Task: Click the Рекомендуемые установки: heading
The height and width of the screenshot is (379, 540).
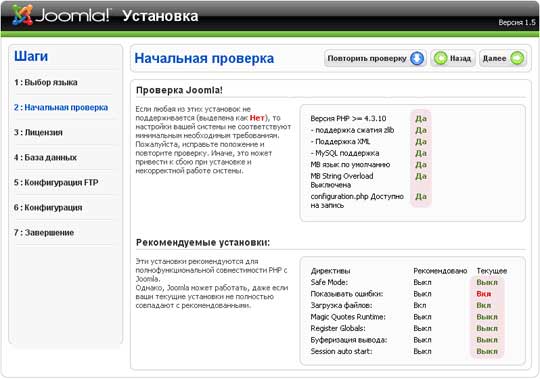Action: [x=203, y=243]
